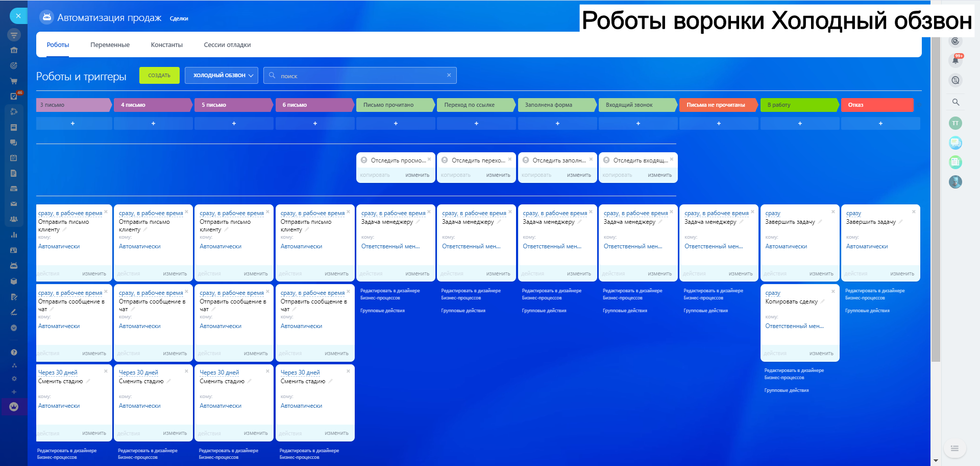The image size is (980, 466).
Task: Open the TT user avatar in right panel
Action: pos(955,123)
